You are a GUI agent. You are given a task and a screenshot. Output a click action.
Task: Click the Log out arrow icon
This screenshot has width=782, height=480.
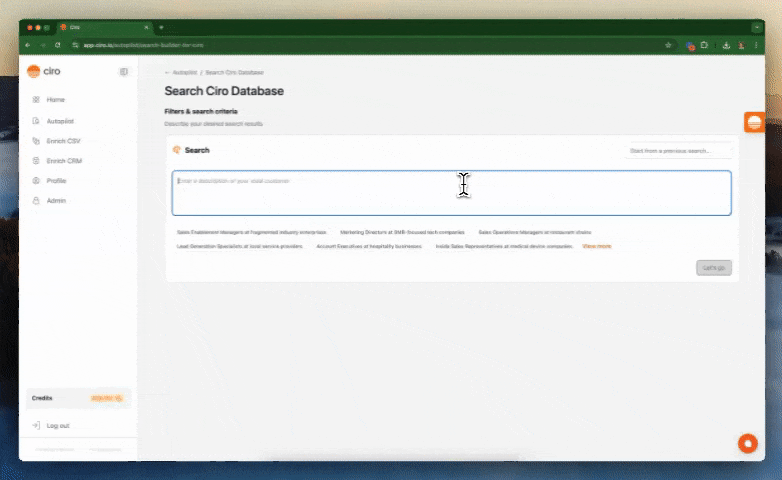point(36,426)
